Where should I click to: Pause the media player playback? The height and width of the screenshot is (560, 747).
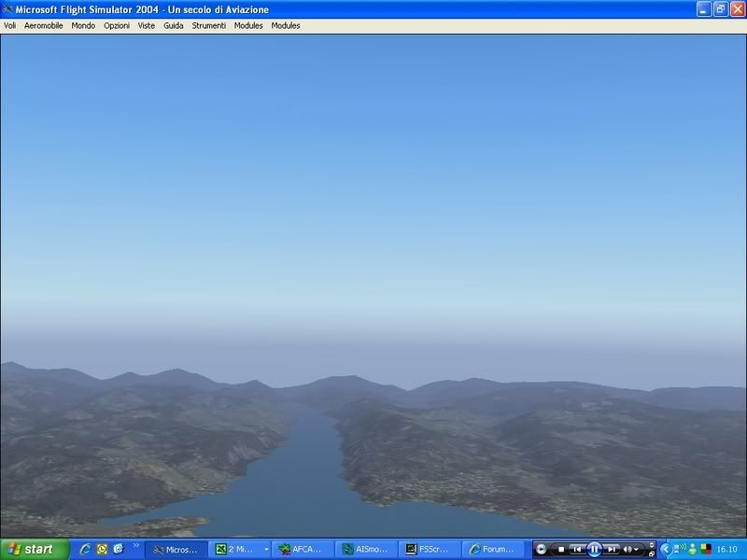594,550
